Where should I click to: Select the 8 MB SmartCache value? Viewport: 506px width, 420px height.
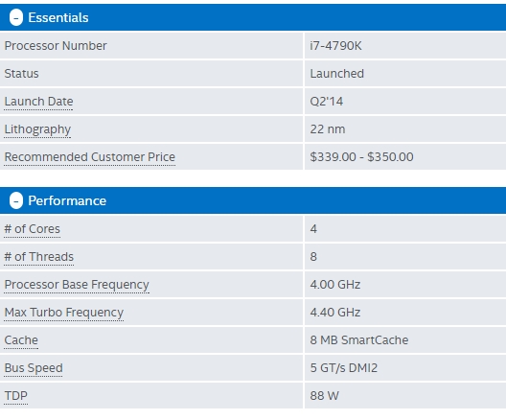[x=358, y=340]
